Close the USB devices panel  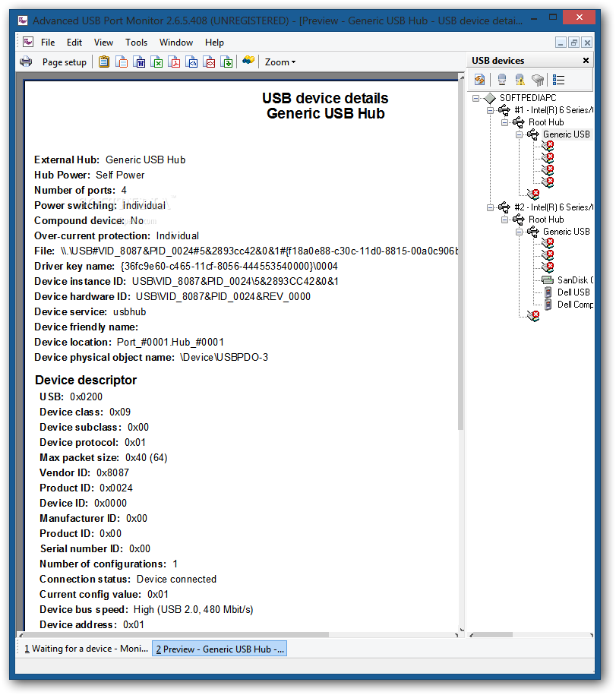click(x=586, y=60)
